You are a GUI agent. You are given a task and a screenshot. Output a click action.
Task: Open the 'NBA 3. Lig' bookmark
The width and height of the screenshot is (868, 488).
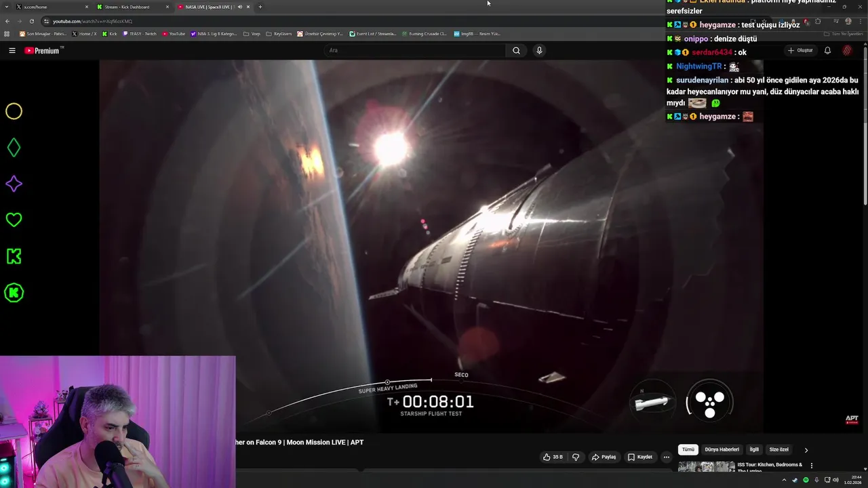point(214,33)
